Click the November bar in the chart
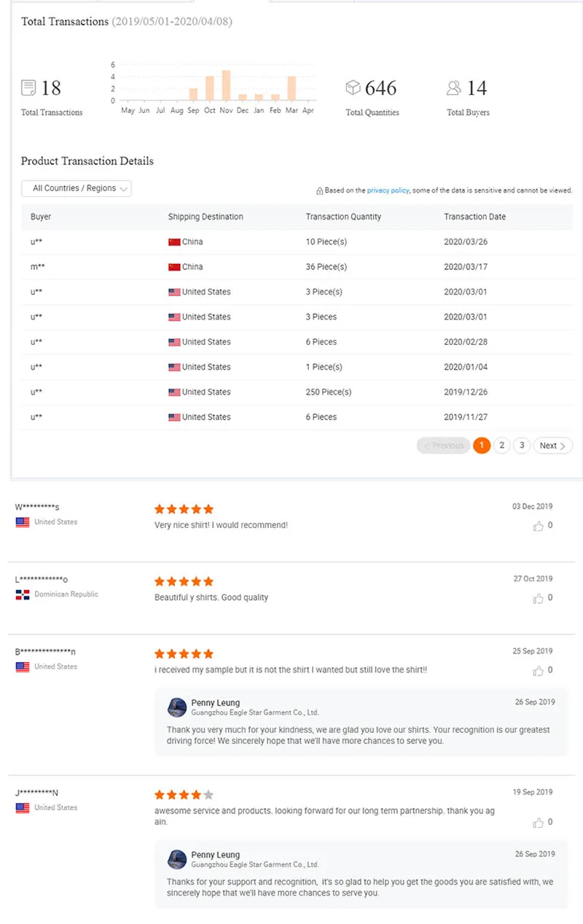 tap(227, 85)
